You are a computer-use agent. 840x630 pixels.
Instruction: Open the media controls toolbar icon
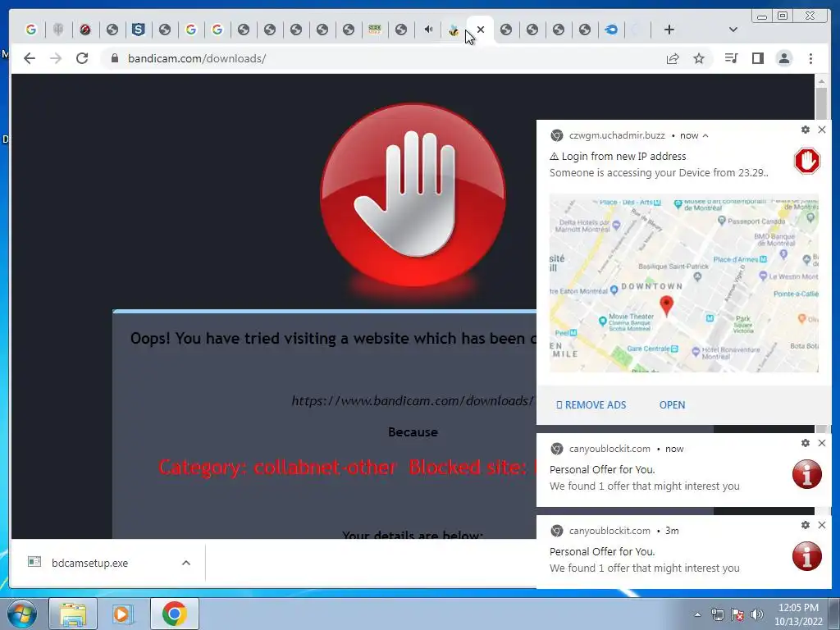pos(731,58)
